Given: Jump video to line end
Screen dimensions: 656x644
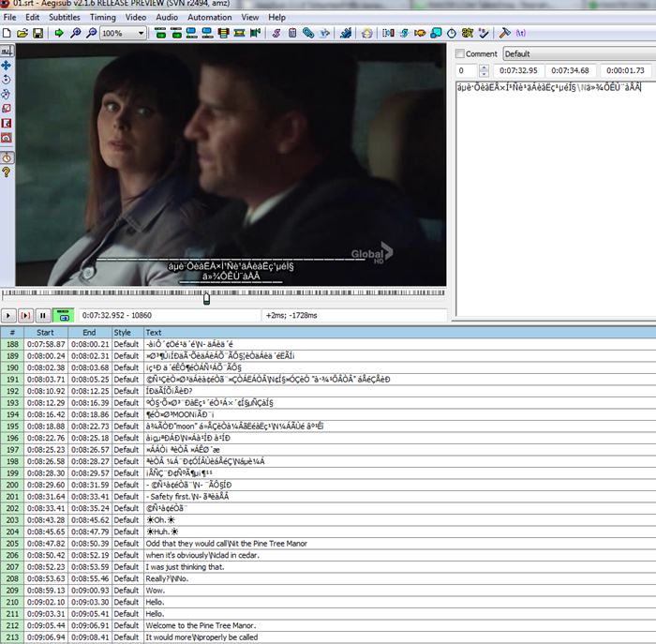Looking at the screenshot, I should click(x=176, y=33).
